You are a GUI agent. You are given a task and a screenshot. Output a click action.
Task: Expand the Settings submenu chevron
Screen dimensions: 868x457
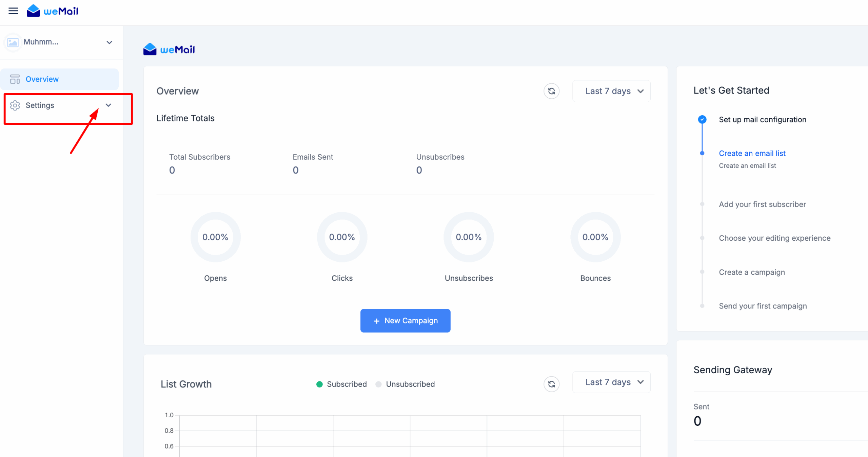tap(108, 105)
